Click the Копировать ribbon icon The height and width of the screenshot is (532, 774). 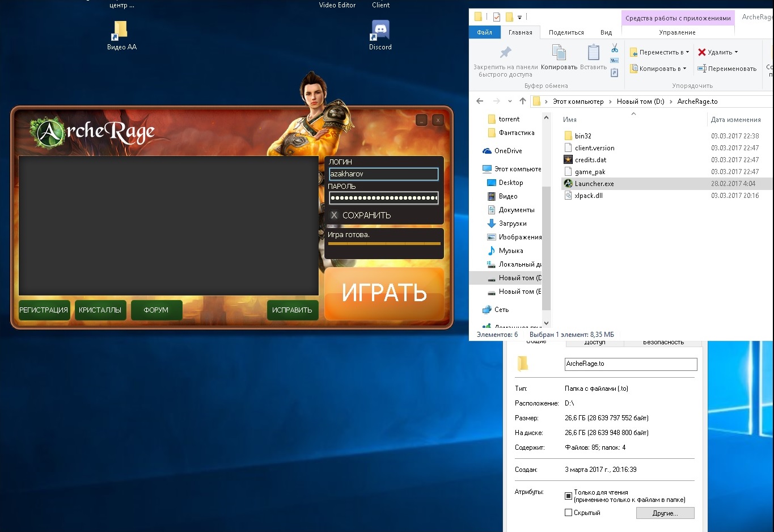[559, 53]
